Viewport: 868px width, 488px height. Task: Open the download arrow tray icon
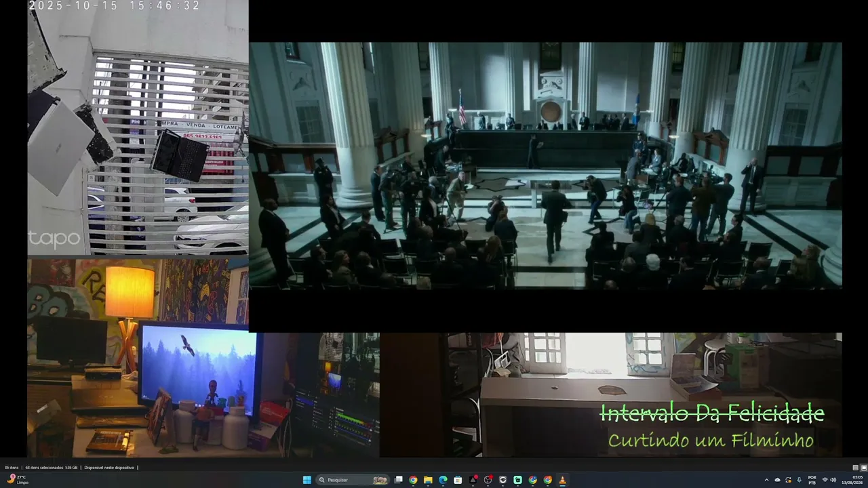800,480
